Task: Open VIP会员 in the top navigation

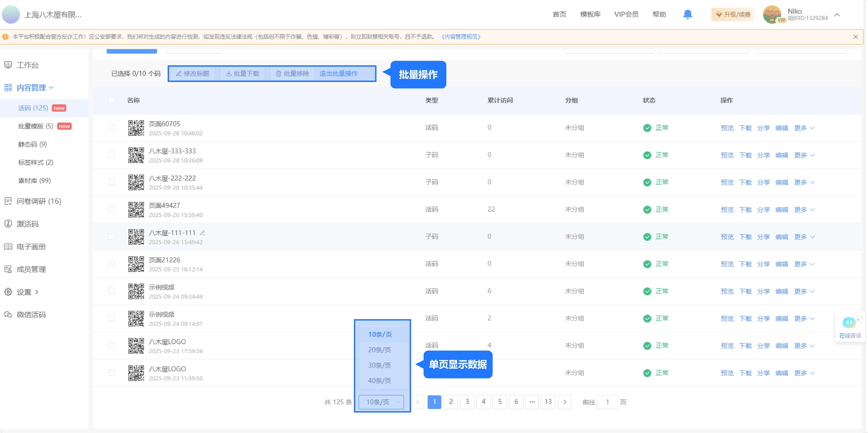Action: point(626,14)
